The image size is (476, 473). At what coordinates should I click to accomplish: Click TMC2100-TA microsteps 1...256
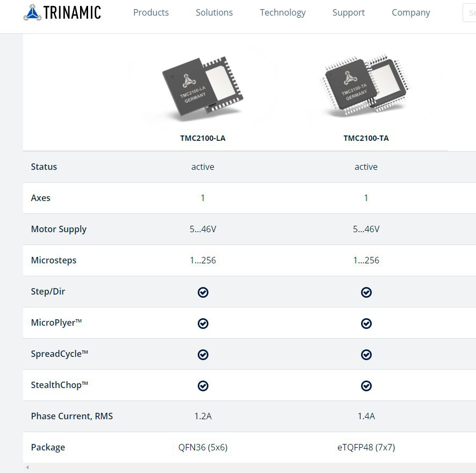(x=366, y=260)
